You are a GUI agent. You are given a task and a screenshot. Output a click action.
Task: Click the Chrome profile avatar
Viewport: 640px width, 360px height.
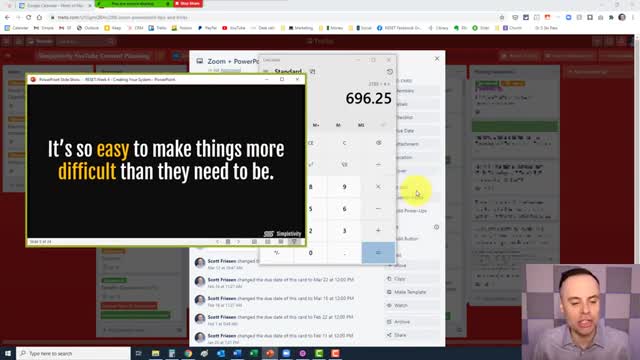(622, 17)
